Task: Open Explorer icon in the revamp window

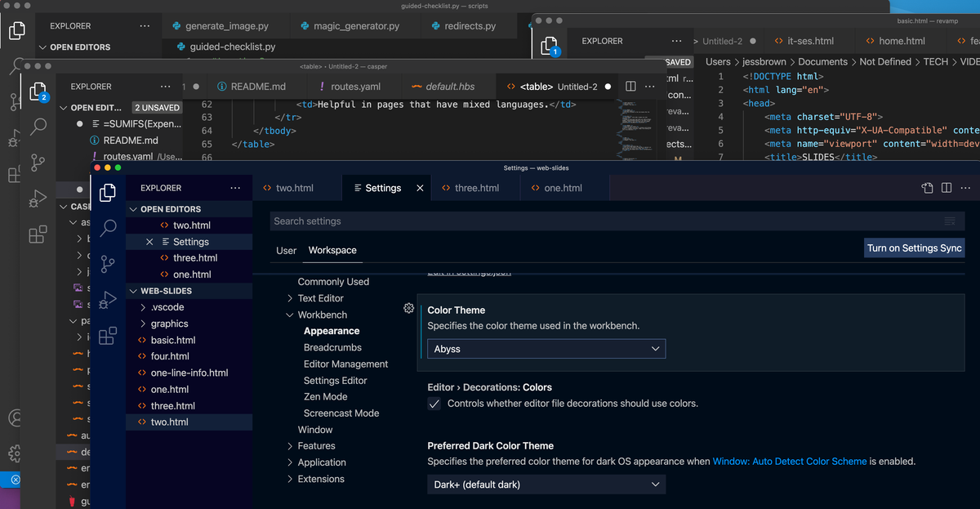Action: (550, 46)
